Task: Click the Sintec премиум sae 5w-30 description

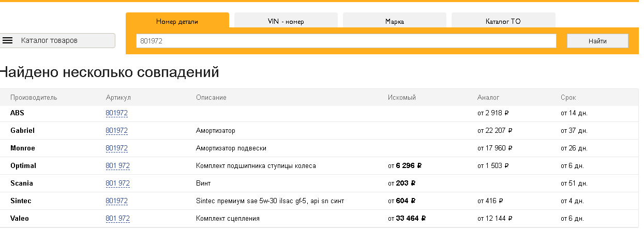Action: (270, 201)
